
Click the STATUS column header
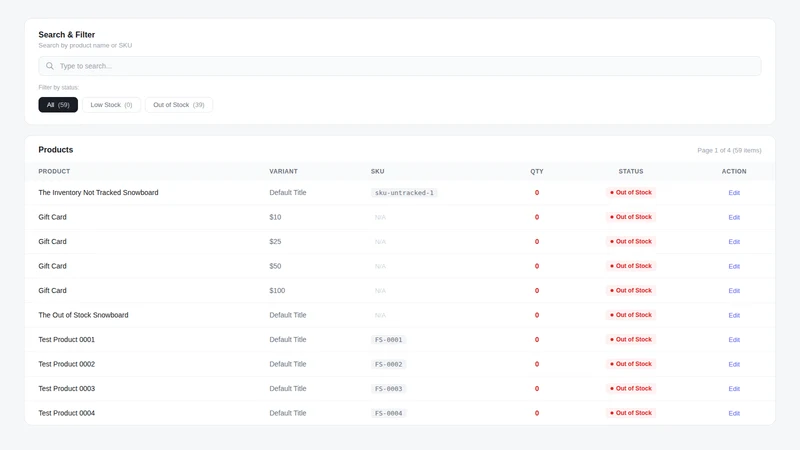(x=631, y=171)
